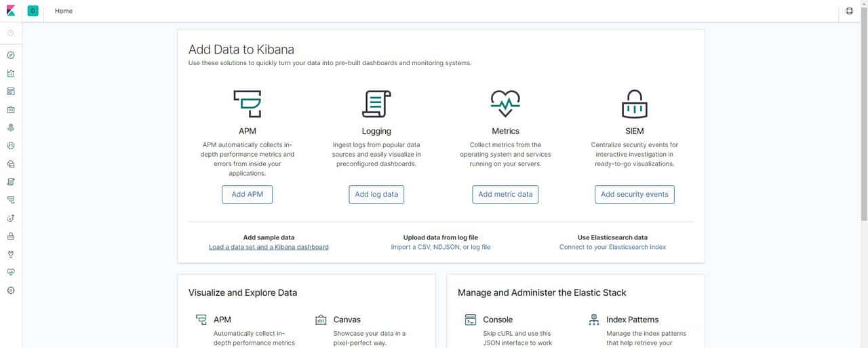The height and width of the screenshot is (348, 868).
Task: Open Discover from the side navigation
Action: (11, 56)
